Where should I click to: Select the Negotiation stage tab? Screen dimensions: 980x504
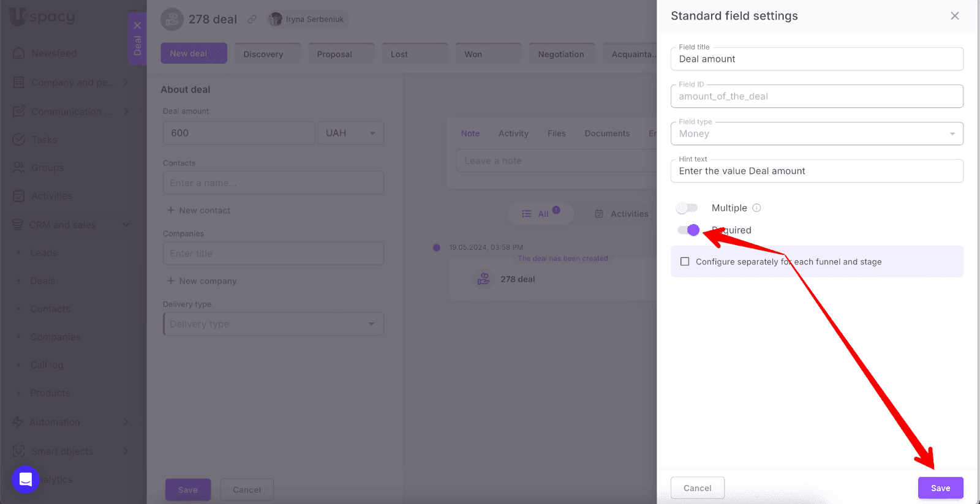pyautogui.click(x=560, y=54)
